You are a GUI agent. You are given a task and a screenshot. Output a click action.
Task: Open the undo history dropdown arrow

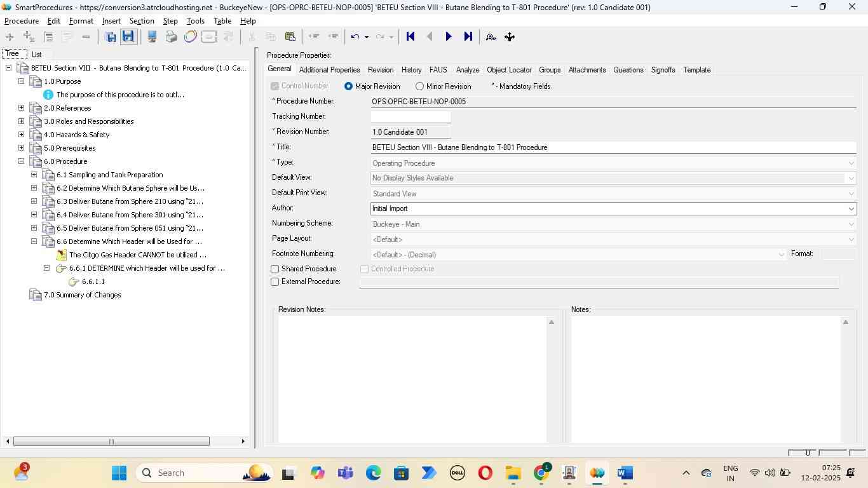tap(367, 37)
